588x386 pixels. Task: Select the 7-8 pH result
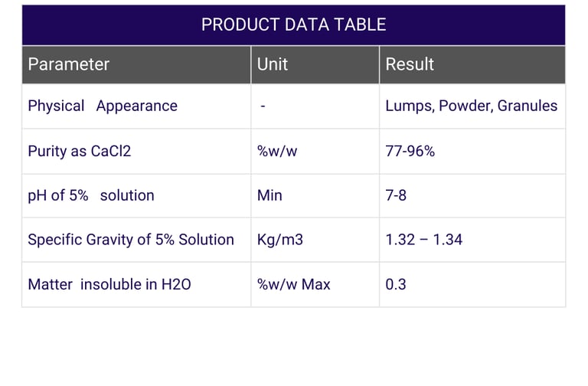[396, 195]
